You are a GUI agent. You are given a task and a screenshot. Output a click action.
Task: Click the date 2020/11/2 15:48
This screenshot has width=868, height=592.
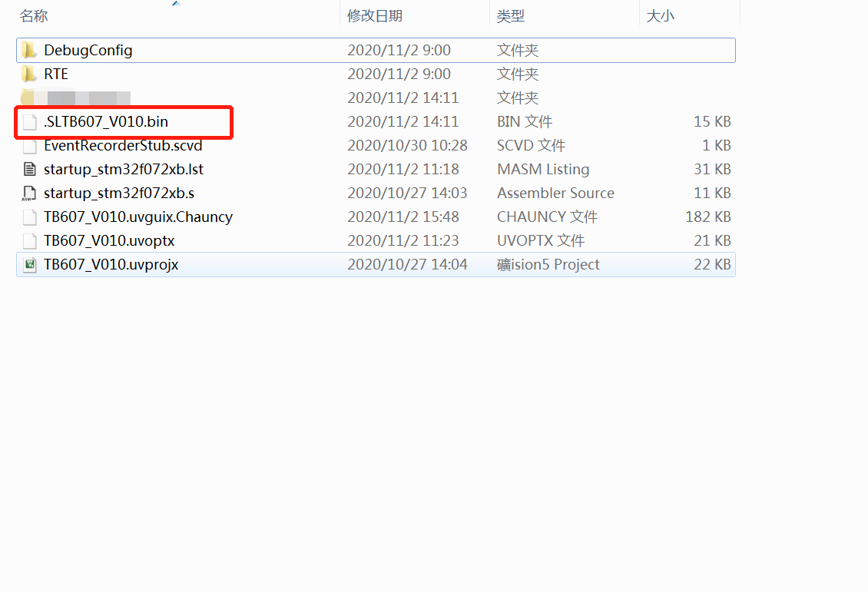(403, 217)
